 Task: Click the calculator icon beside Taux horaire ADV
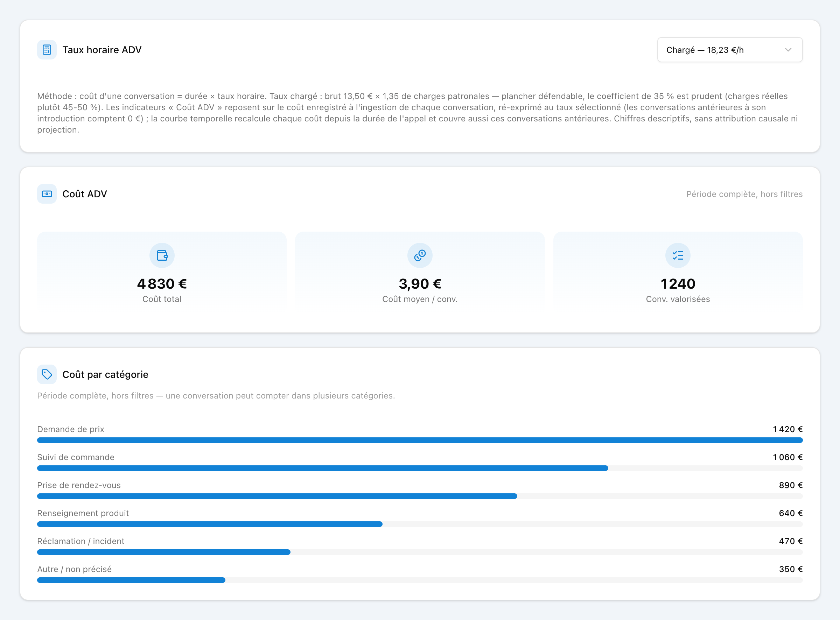[47, 50]
